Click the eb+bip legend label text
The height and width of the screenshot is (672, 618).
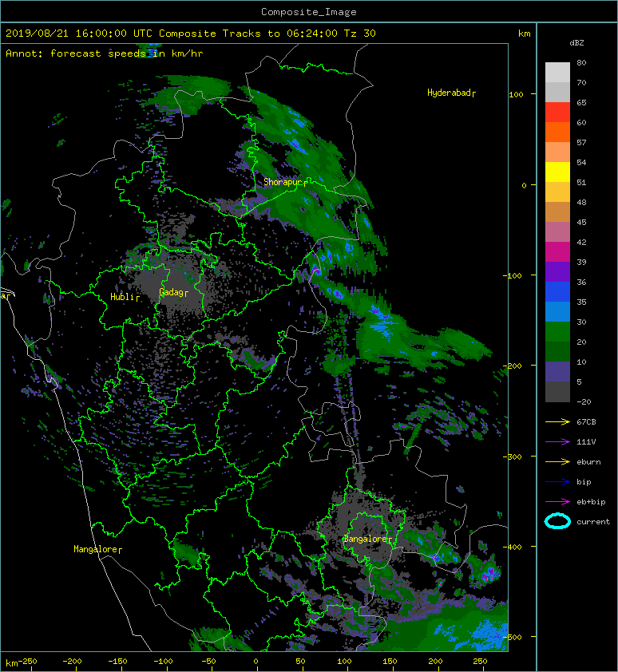pyautogui.click(x=591, y=502)
